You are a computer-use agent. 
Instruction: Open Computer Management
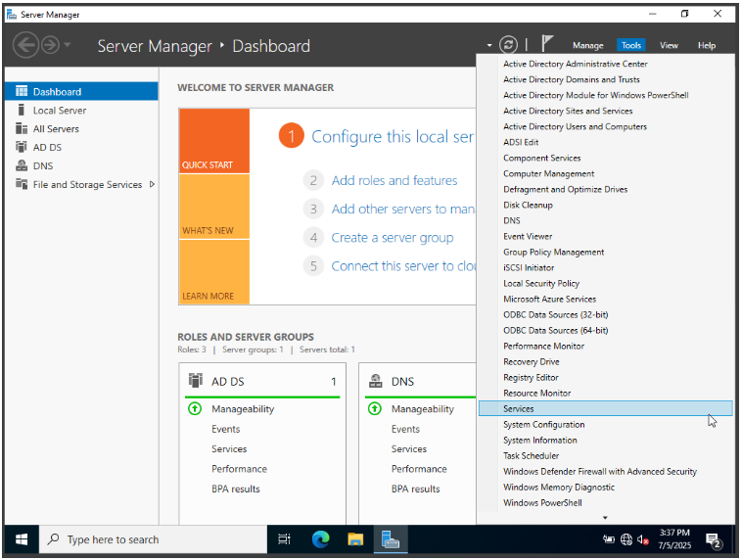pyautogui.click(x=548, y=173)
